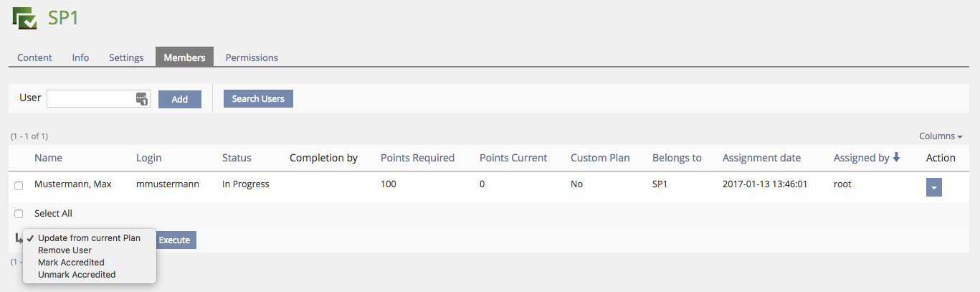The image size is (980, 292).
Task: Click the SP1 study programme icon
Action: 24,17
